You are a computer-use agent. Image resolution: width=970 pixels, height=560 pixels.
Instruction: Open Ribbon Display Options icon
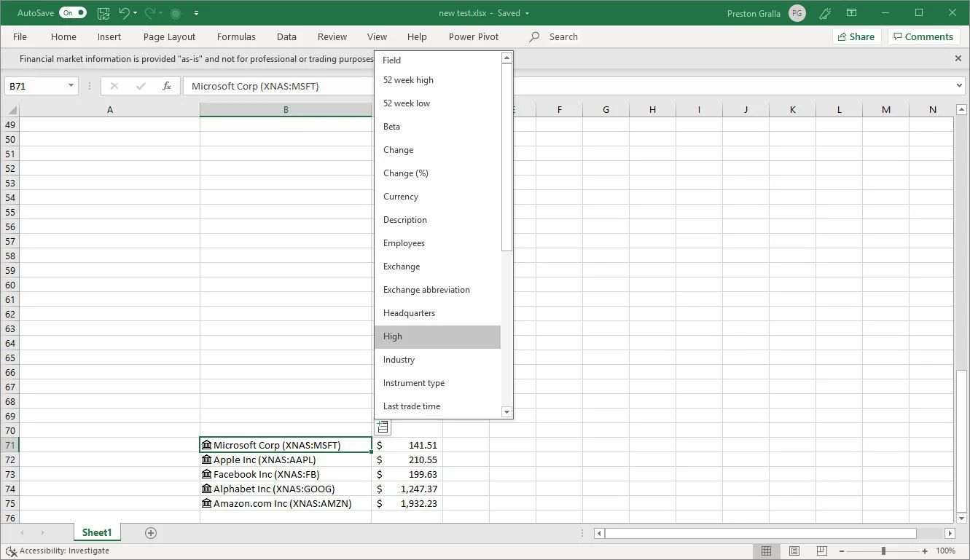pyautogui.click(x=852, y=13)
